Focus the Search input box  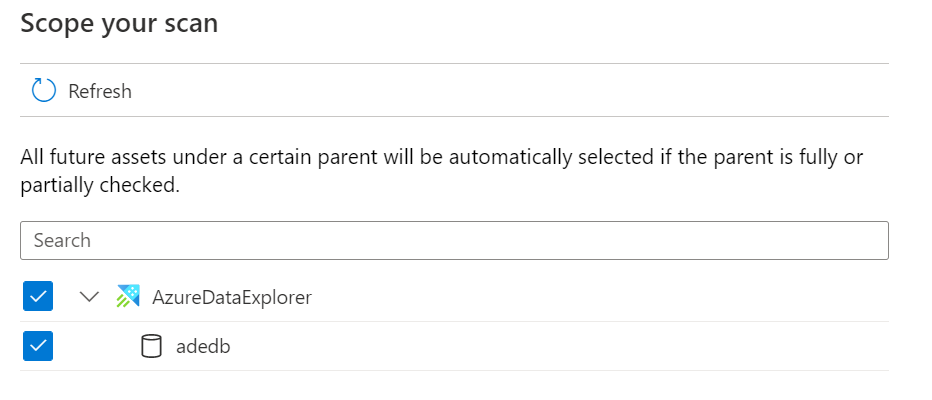[454, 240]
